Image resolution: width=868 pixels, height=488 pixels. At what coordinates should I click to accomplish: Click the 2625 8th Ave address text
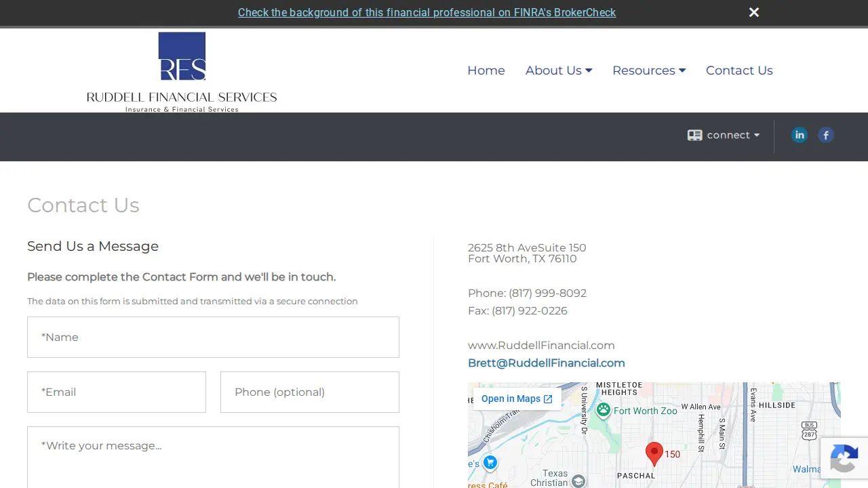pos(527,248)
